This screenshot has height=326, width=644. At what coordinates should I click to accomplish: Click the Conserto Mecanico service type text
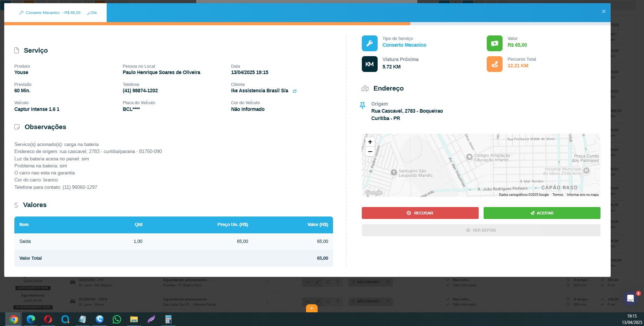coord(404,45)
